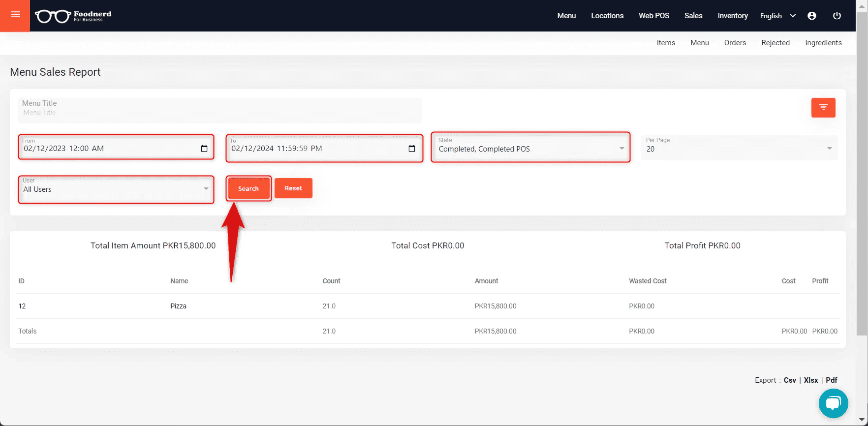Viewport: 868px width, 426px height.
Task: Click the Name column header
Action: [179, 281]
